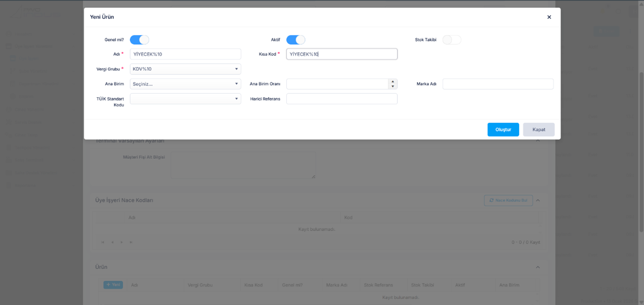Expand the TÜİK Standart Kodu dropdown
Viewport: 644px width, 305px height.
185,99
